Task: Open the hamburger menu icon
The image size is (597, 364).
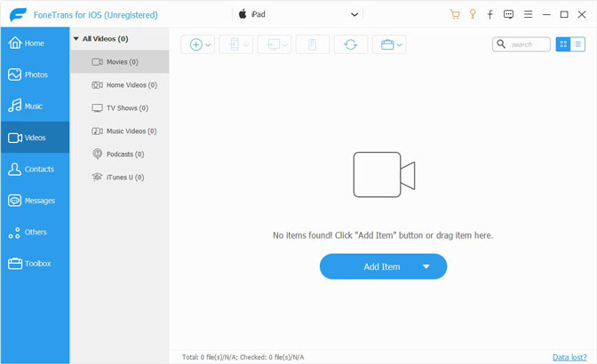Action: (x=528, y=14)
